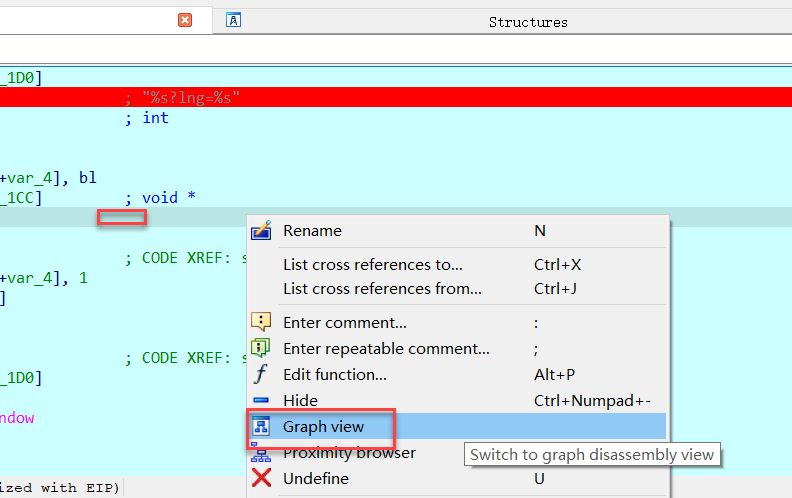Click the "+var_4], bl" operand text

click(48, 178)
